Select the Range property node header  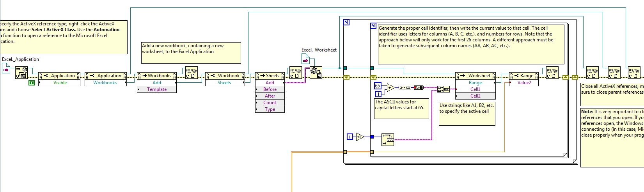[x=523, y=76]
